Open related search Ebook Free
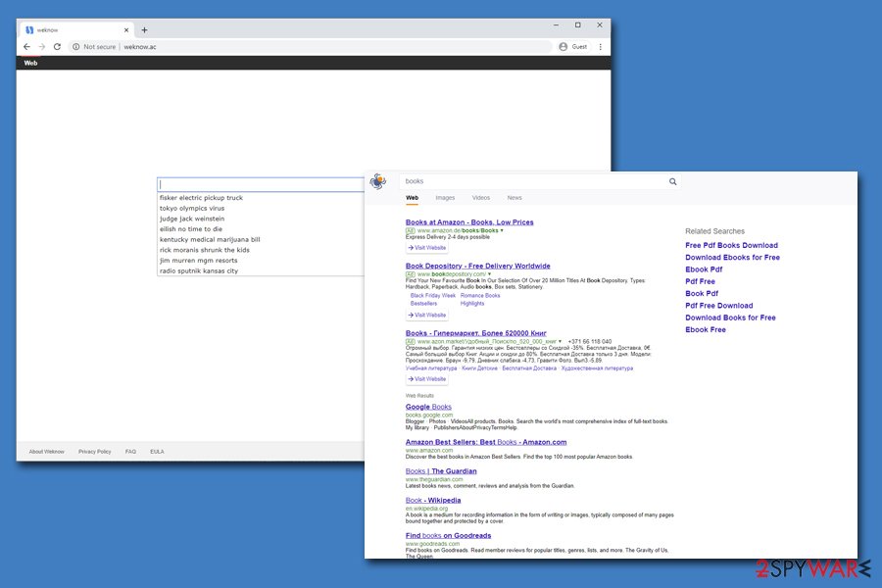Viewport: 882px width, 588px height. [706, 329]
